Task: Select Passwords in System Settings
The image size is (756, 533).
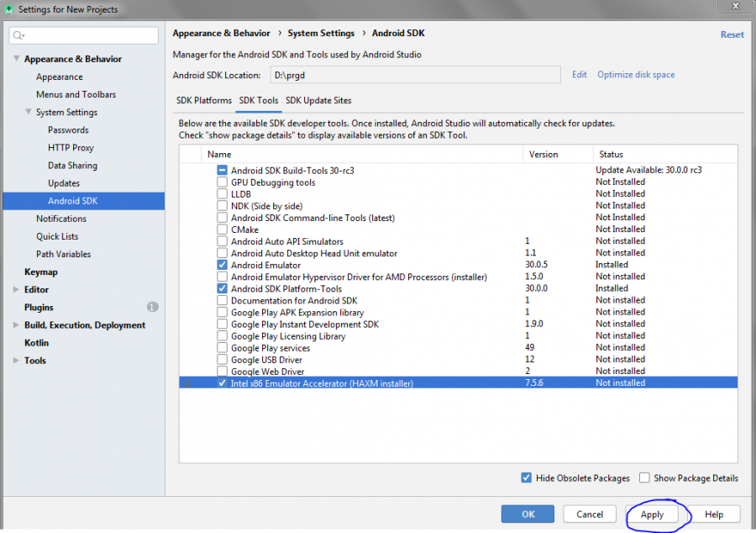Action: (68, 129)
